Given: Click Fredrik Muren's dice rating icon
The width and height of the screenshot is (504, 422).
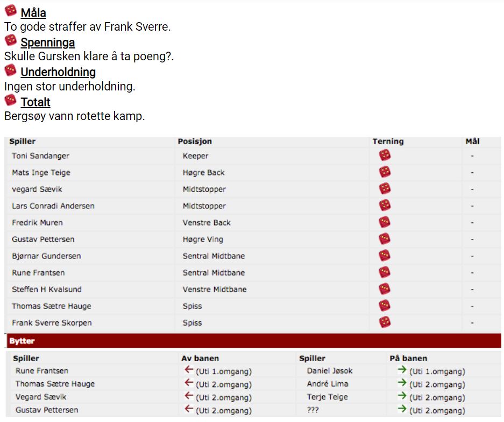Looking at the screenshot, I should [x=385, y=222].
